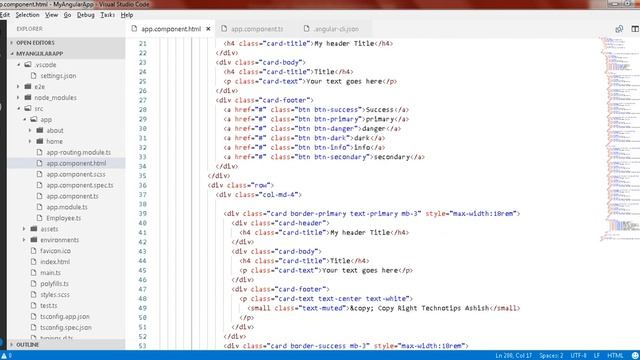Open the Tasks menu

point(107,15)
